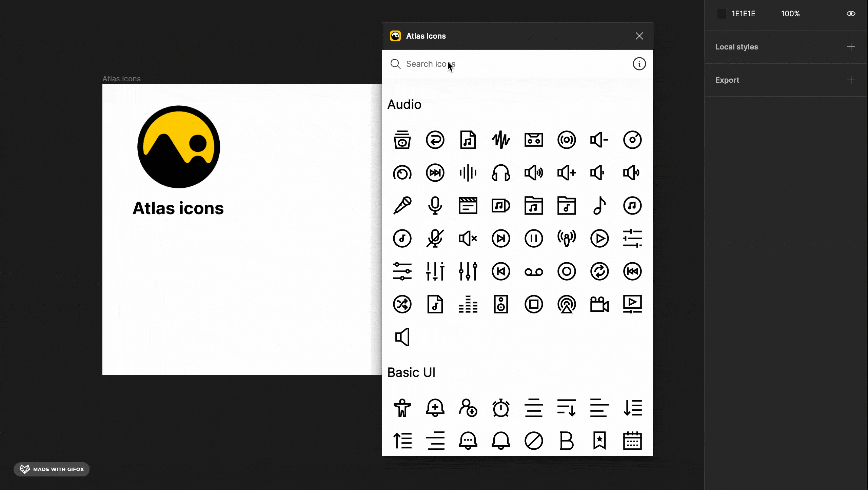This screenshot has width=868, height=490.
Task: Select the horizontal sliders settings icon
Action: tap(402, 271)
